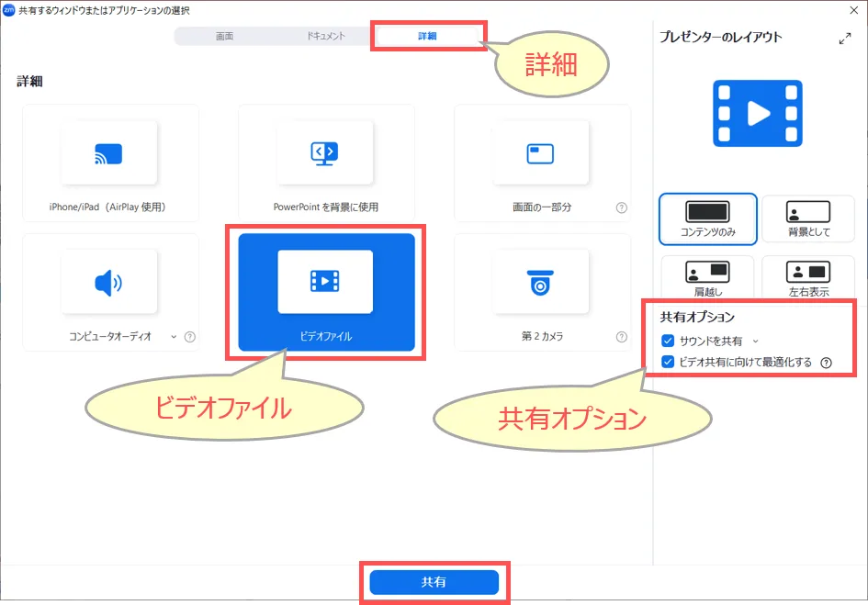Select the portion of screen icon

tap(540, 153)
